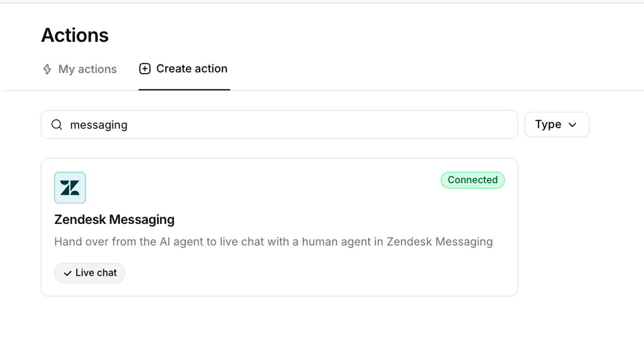Click the 'Hand over from the AI agent' description

274,241
